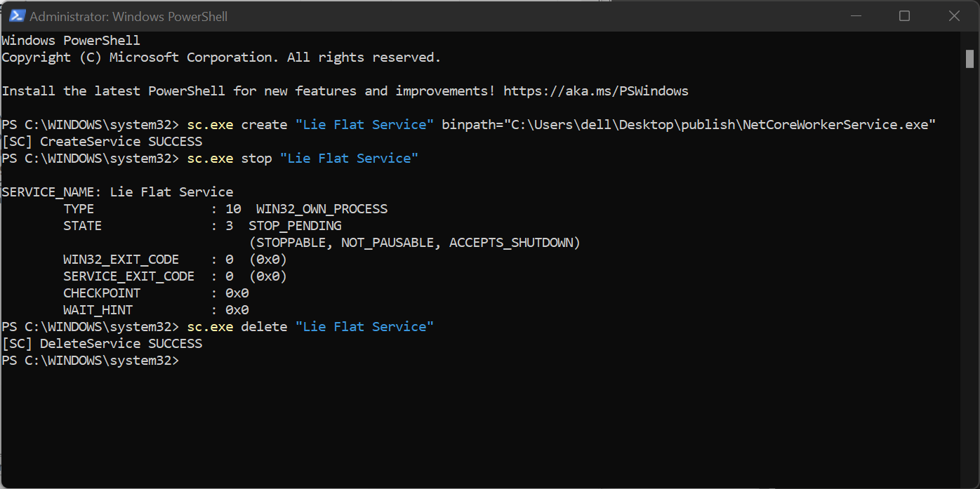
Task: Click the "[SC] DeleteService SUCCESS" output line
Action: (x=102, y=344)
